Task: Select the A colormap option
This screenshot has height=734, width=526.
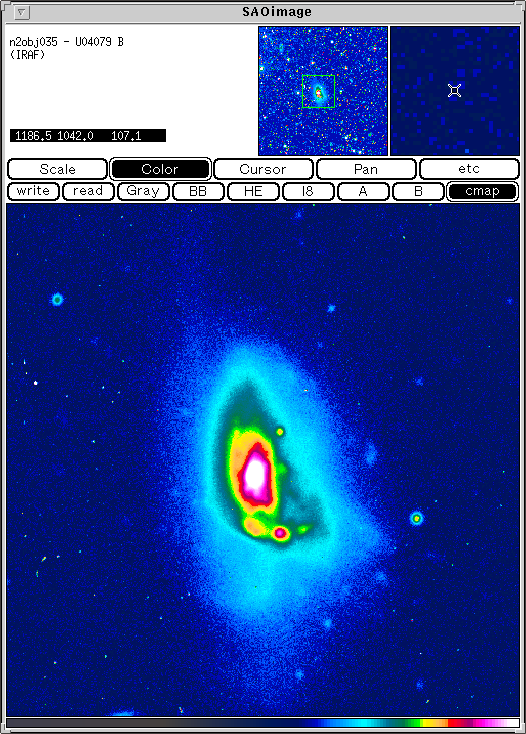Action: pos(363,191)
